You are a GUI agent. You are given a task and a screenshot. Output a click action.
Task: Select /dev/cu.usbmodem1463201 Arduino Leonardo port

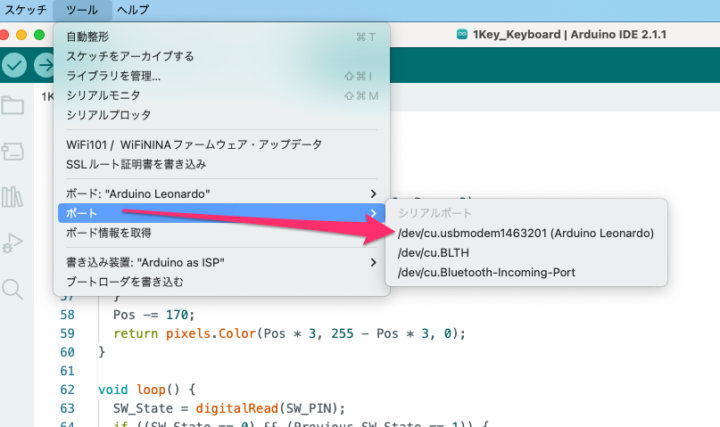point(525,233)
